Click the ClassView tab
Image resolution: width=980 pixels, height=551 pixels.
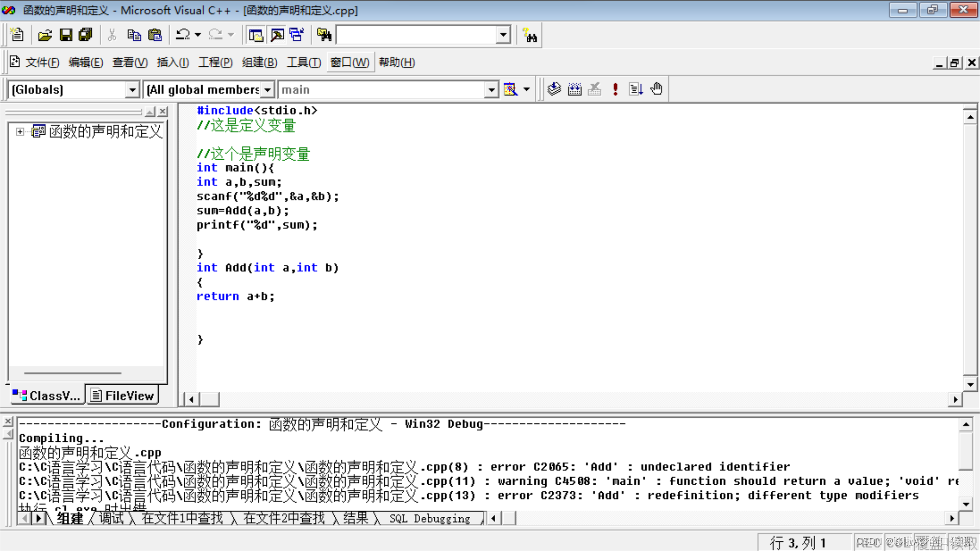point(47,395)
